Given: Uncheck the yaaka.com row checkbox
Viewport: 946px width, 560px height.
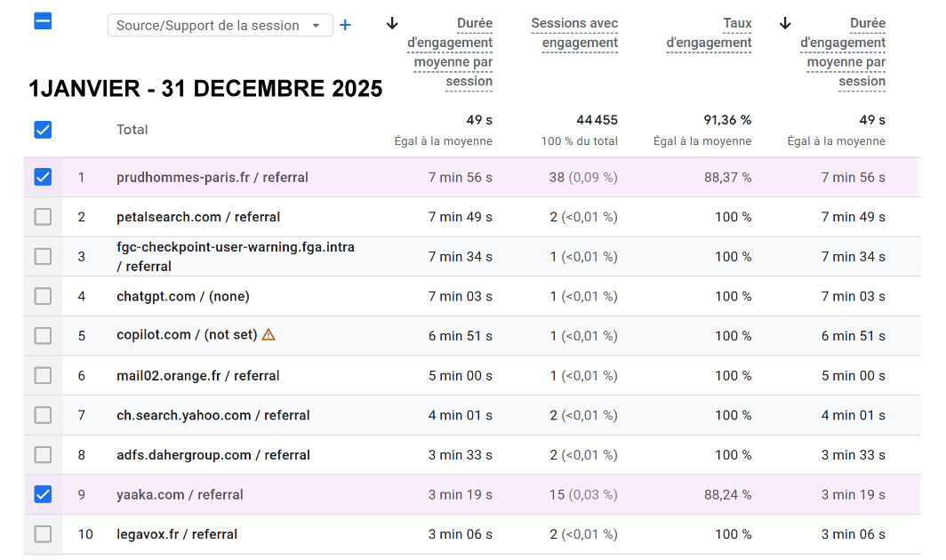Looking at the screenshot, I should coord(43,494).
